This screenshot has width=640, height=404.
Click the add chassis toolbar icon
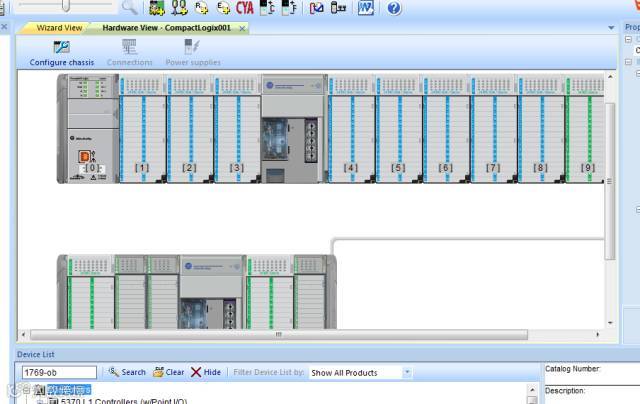[x=157, y=7]
